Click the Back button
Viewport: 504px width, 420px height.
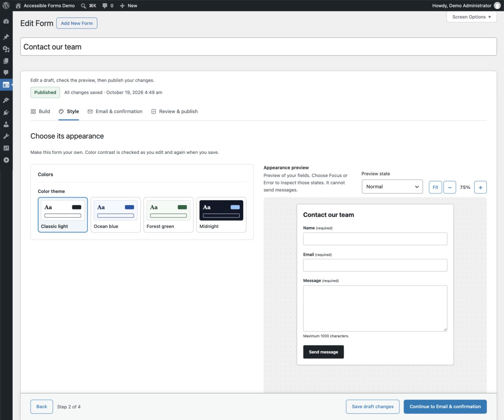tap(42, 406)
